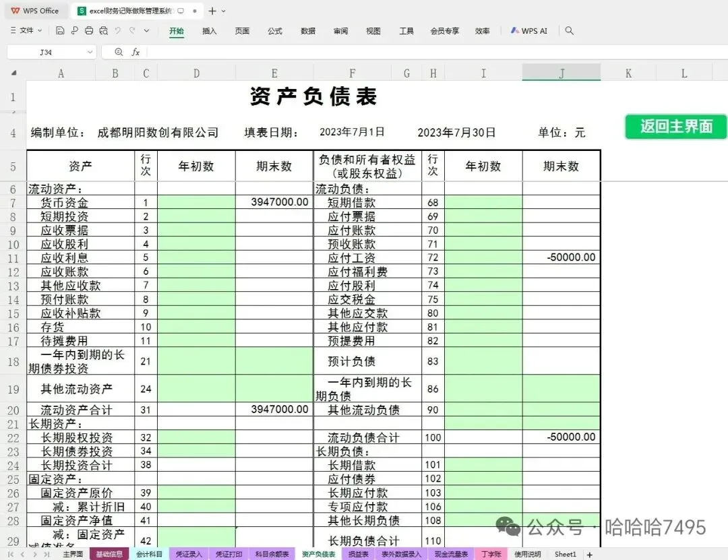This screenshot has height=560, width=728.
Task: Select column J header
Action: (x=562, y=73)
